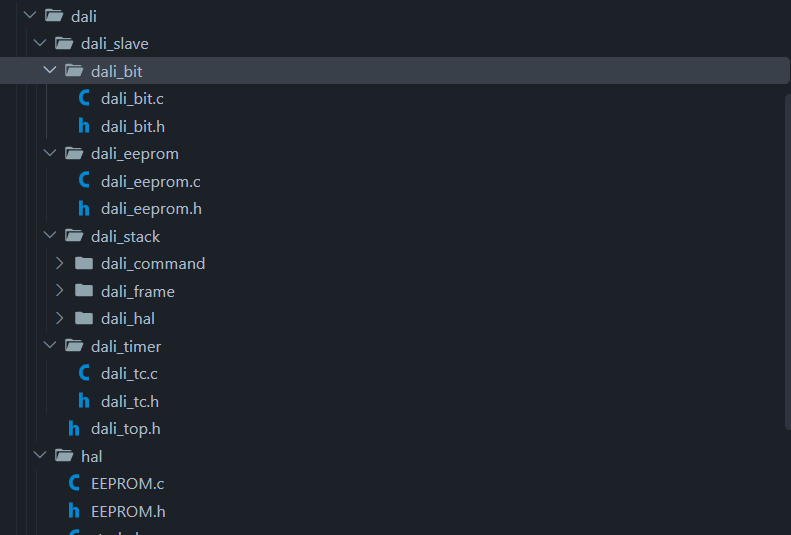The image size is (791, 535).
Task: Expand the dali_hal folder arrow
Action: (x=60, y=318)
